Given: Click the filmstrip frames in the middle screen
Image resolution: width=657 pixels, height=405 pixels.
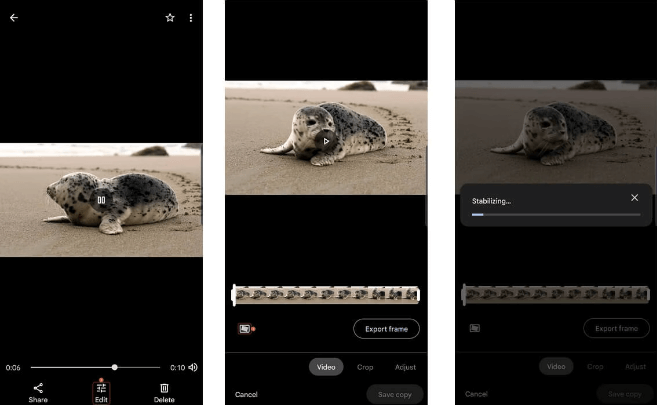Looking at the screenshot, I should [326, 295].
